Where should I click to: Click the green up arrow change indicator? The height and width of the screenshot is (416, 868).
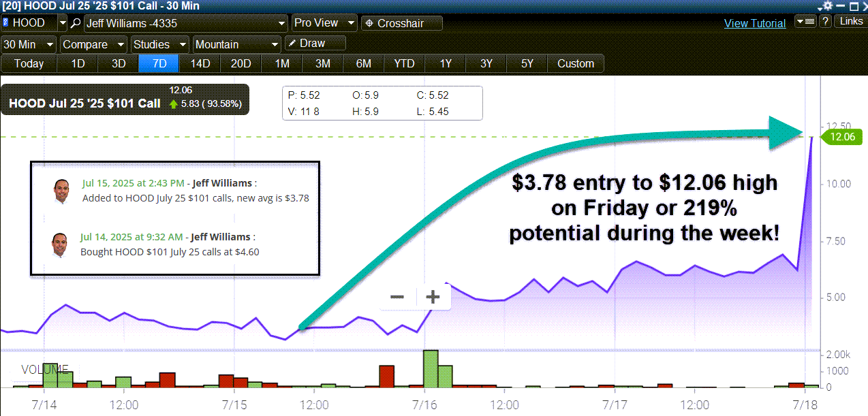tap(173, 104)
